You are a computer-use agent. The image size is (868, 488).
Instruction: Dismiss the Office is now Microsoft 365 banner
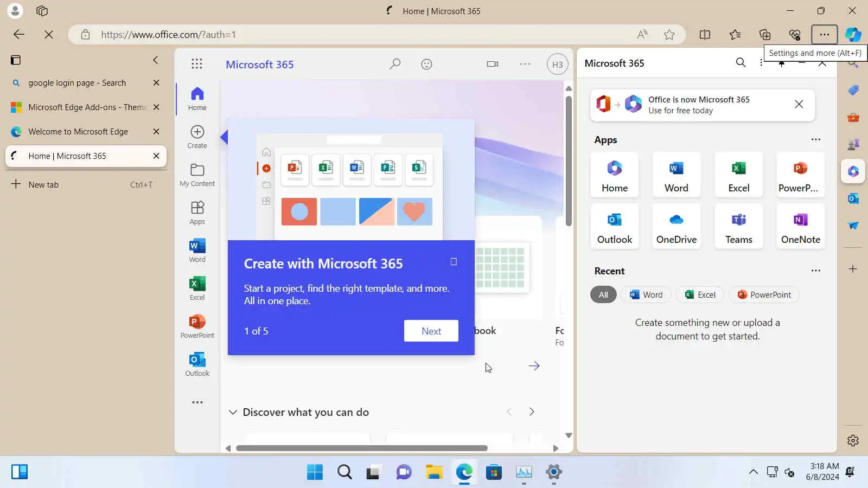coord(799,104)
